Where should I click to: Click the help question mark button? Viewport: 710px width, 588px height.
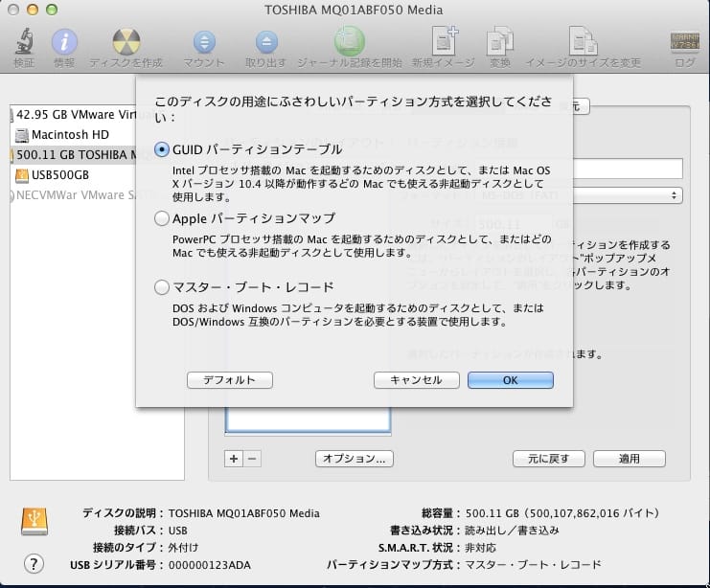(x=34, y=564)
